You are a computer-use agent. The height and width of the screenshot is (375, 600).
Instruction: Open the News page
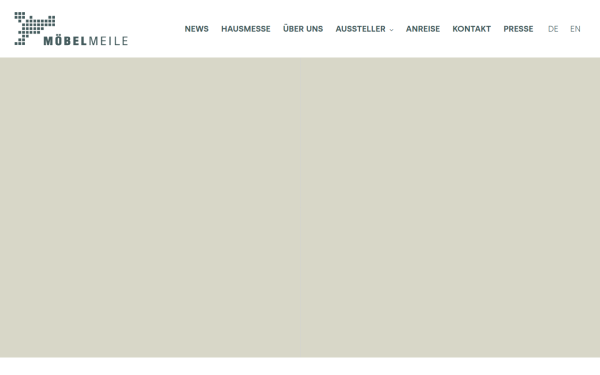197,29
